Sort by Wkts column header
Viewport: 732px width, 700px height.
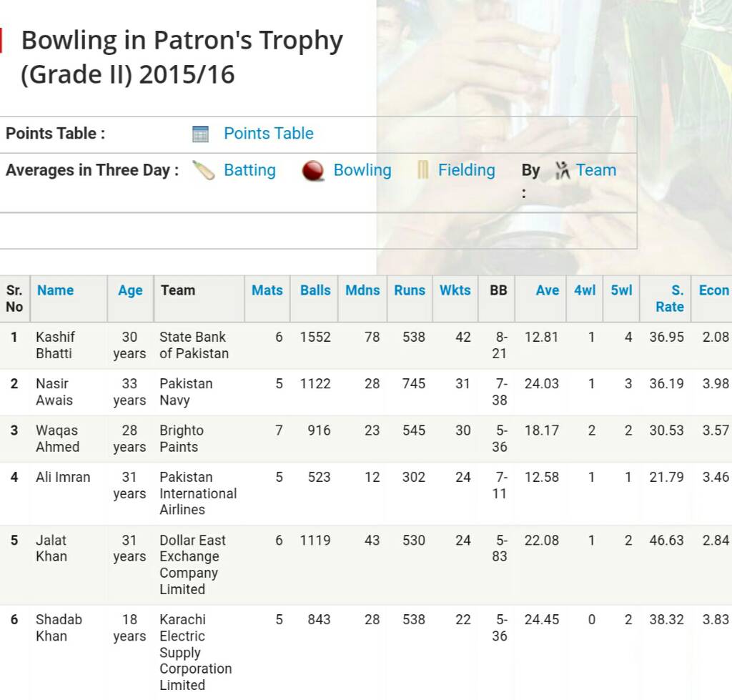tap(455, 290)
